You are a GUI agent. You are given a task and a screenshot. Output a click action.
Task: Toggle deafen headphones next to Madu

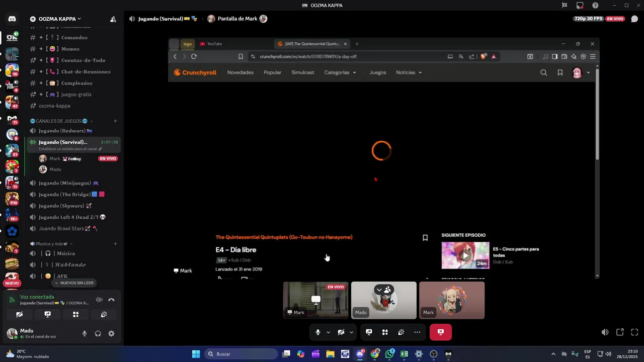[98, 333]
